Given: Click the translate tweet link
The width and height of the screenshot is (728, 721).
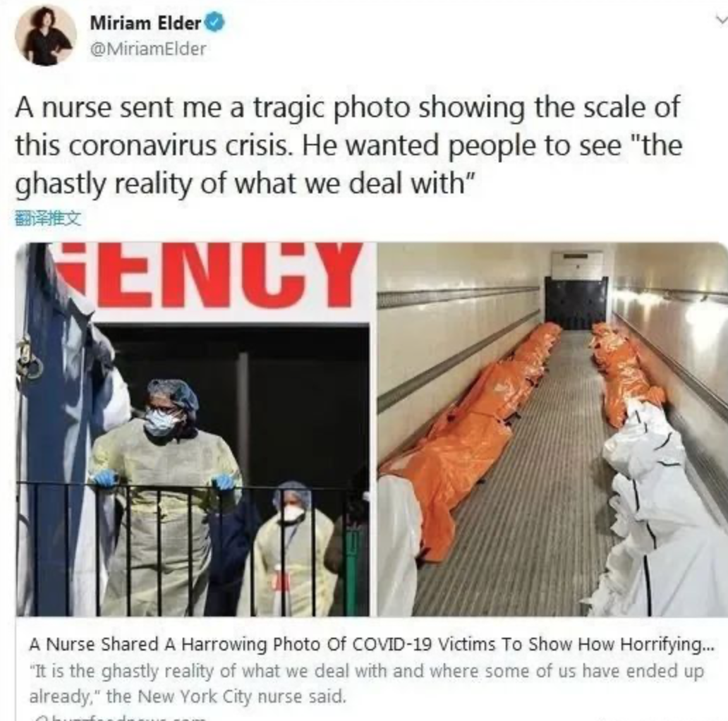Looking at the screenshot, I should point(48,218).
